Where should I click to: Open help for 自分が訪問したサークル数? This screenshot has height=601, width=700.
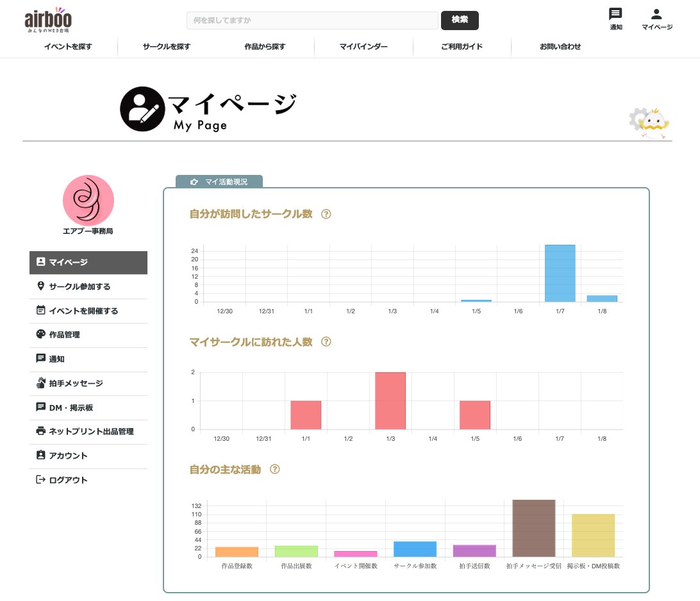pyautogui.click(x=326, y=214)
